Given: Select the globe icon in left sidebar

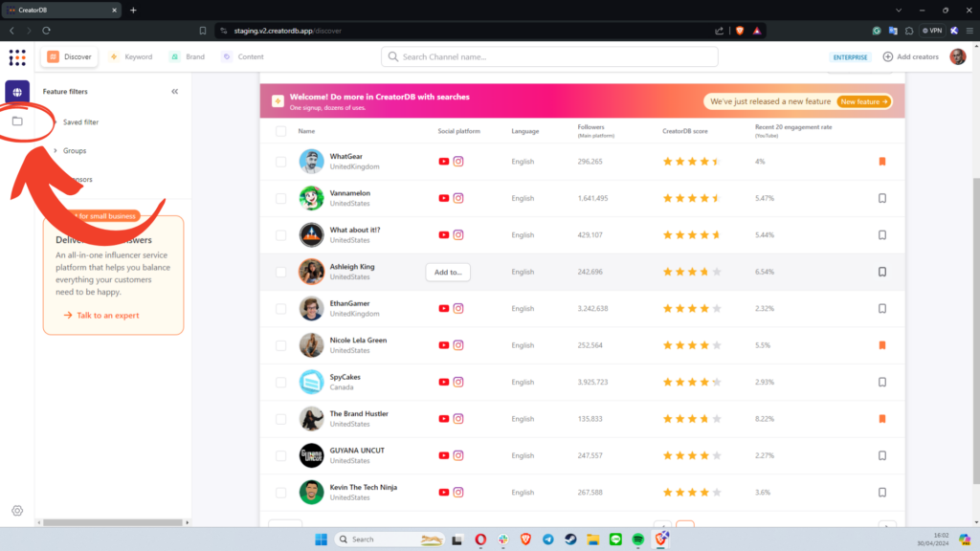Looking at the screenshot, I should (17, 92).
